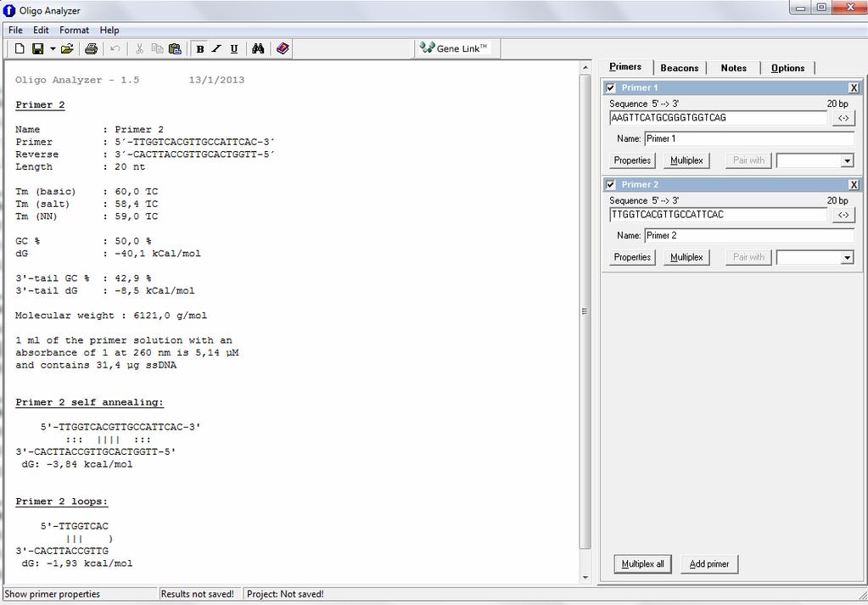Toggle Underline formatting

(x=234, y=48)
